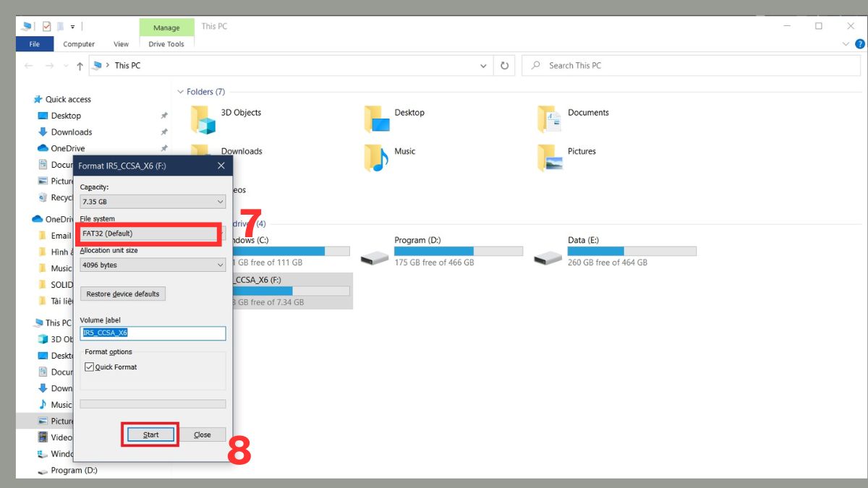The width and height of the screenshot is (868, 488).
Task: Click "260 GB free of 464 GB" text
Action: point(608,262)
